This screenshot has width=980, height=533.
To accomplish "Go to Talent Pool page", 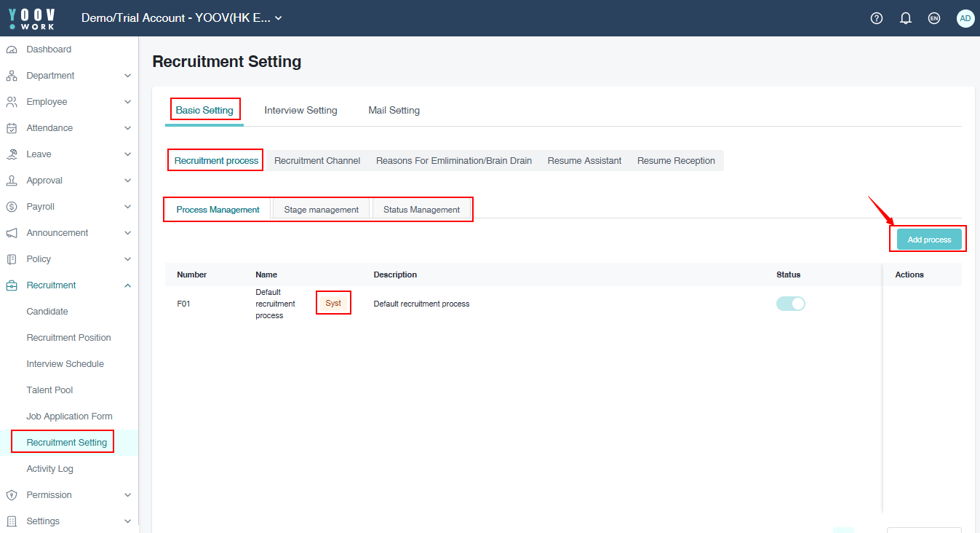I will [49, 390].
